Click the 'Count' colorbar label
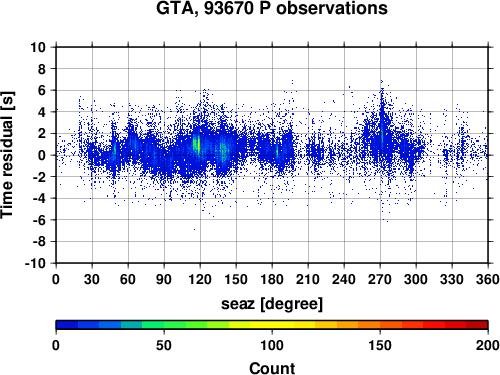This screenshot has width=500, height=375. coord(272,368)
